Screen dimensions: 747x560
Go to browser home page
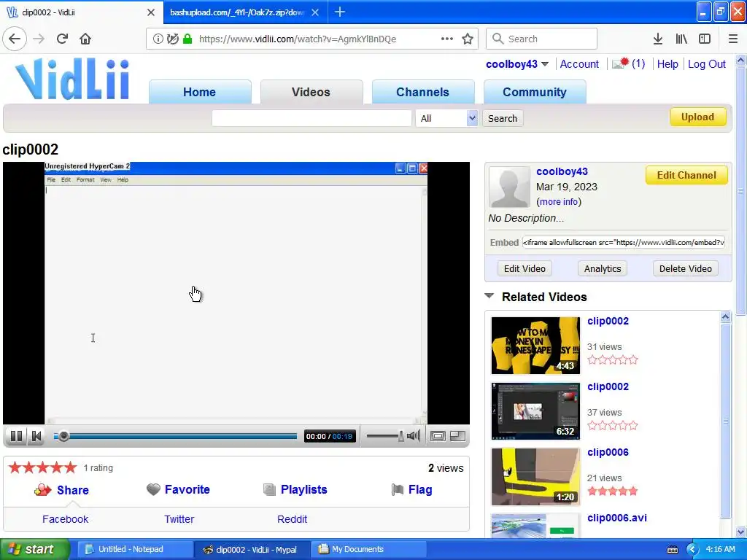(x=85, y=39)
